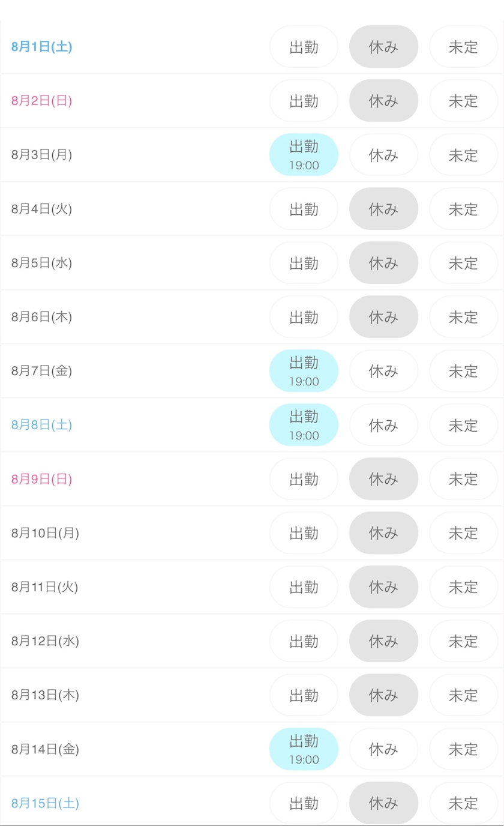
Task: Mark August 5 as 未定
Action: (x=463, y=263)
